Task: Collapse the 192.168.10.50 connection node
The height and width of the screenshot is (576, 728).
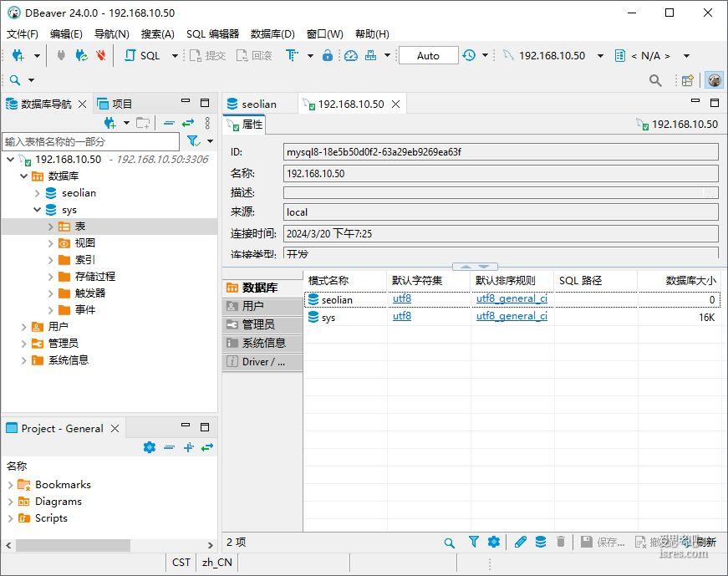Action: 10,160
